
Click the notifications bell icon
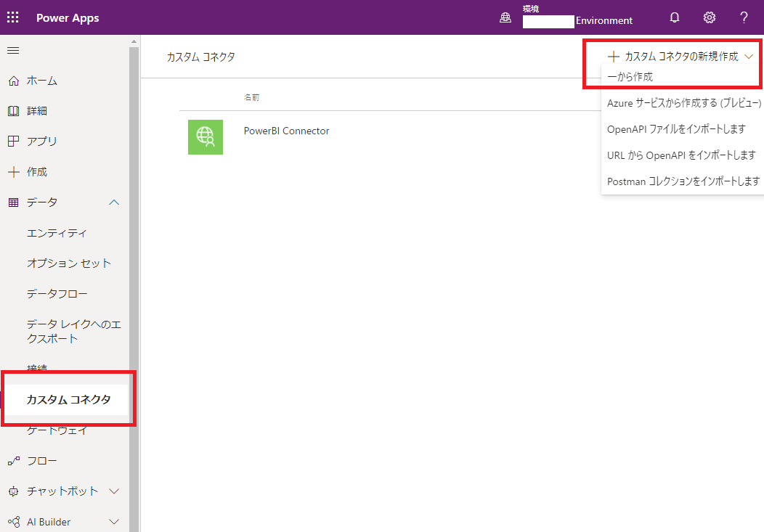pyautogui.click(x=675, y=17)
